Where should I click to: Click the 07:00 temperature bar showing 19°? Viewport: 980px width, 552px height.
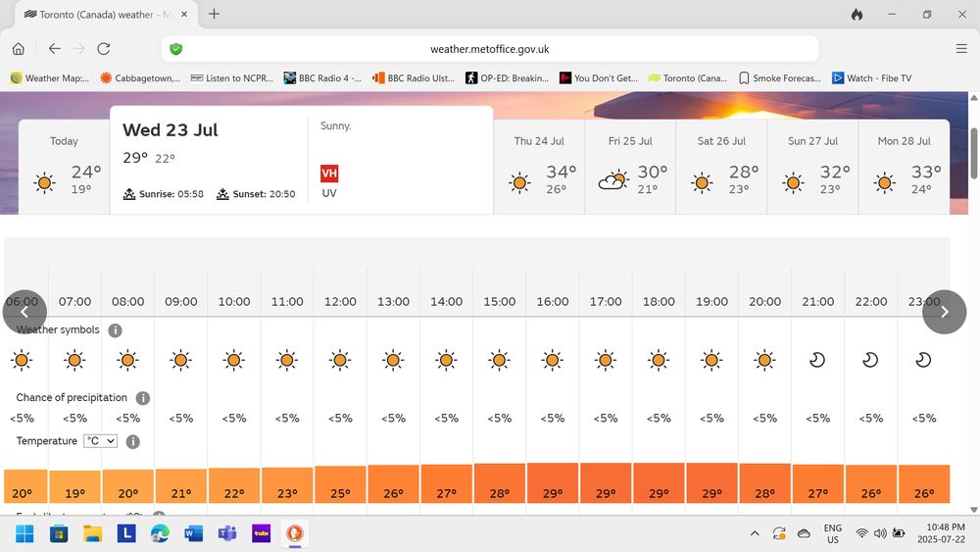(x=75, y=486)
